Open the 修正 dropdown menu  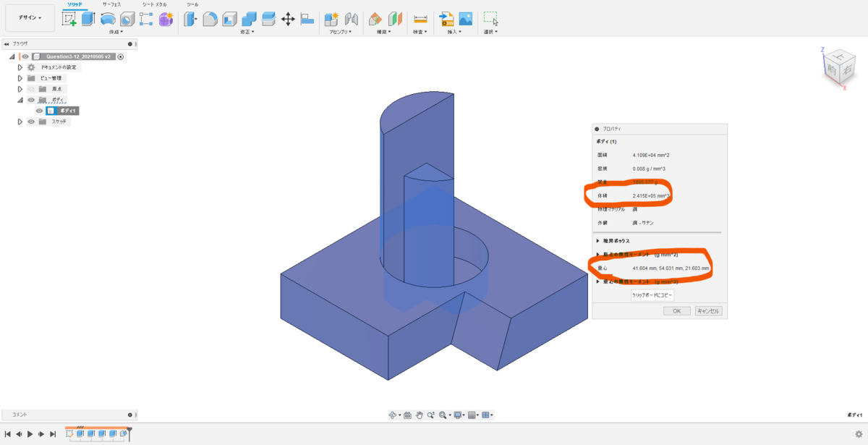coord(249,32)
